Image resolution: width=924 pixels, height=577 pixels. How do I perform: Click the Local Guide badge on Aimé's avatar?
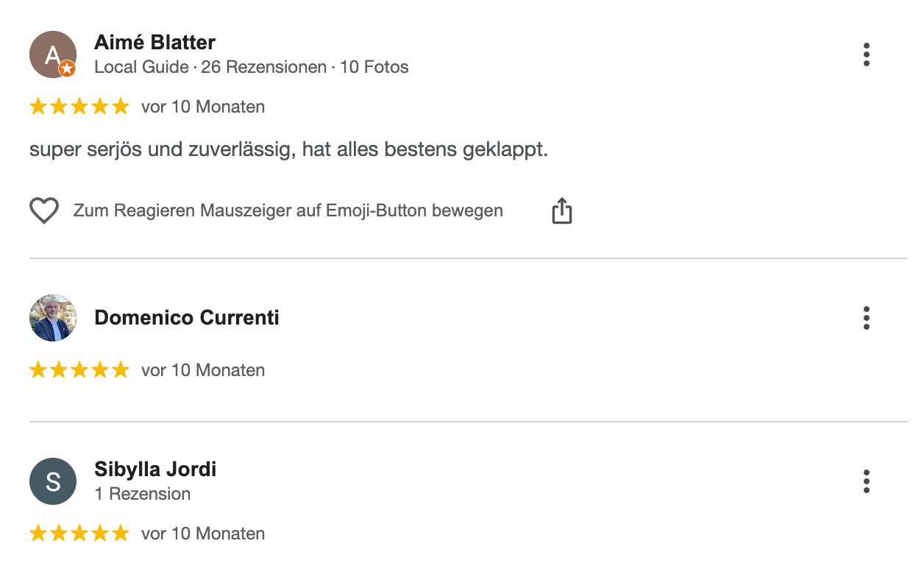point(67,68)
